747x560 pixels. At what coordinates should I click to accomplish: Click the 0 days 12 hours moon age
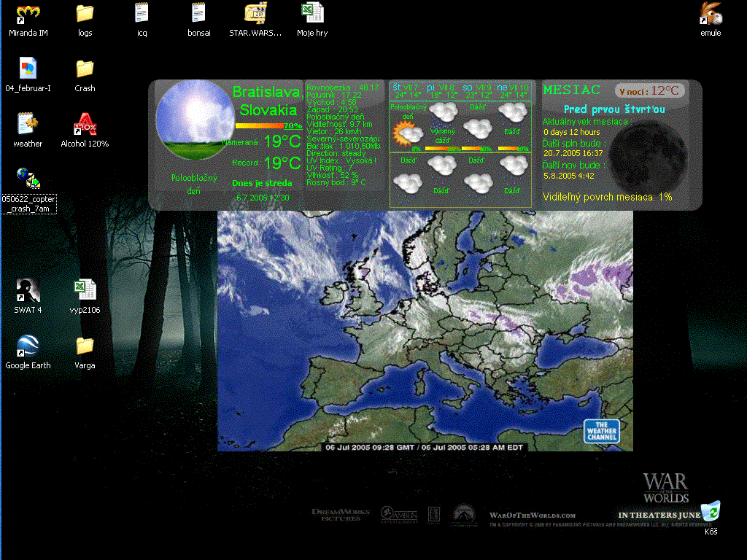click(572, 132)
